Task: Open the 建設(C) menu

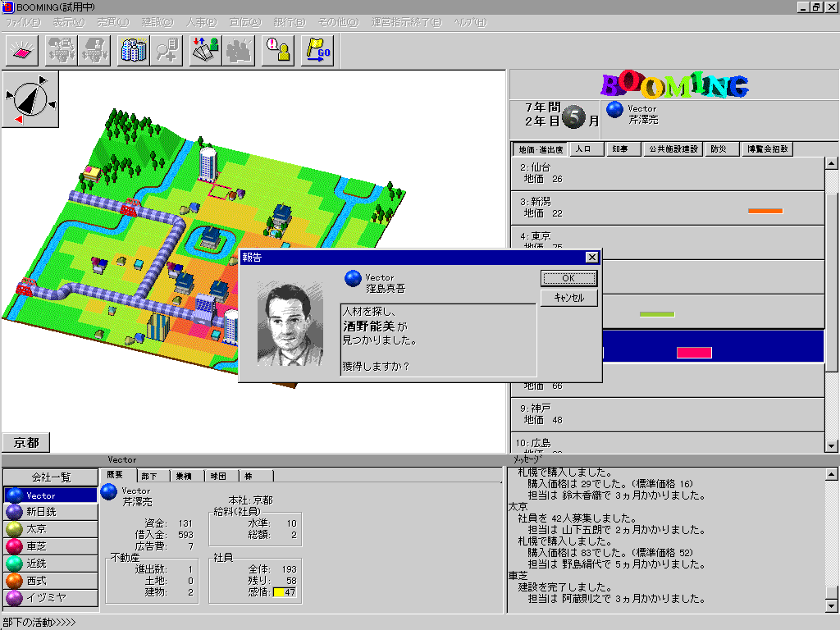Action: click(157, 22)
